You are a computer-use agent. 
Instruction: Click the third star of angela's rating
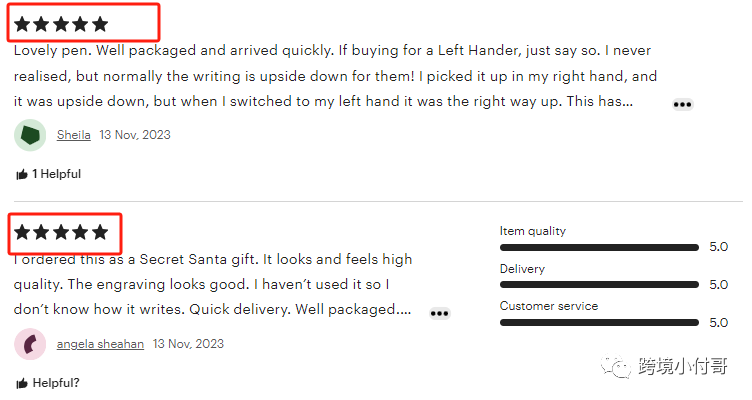pos(61,233)
